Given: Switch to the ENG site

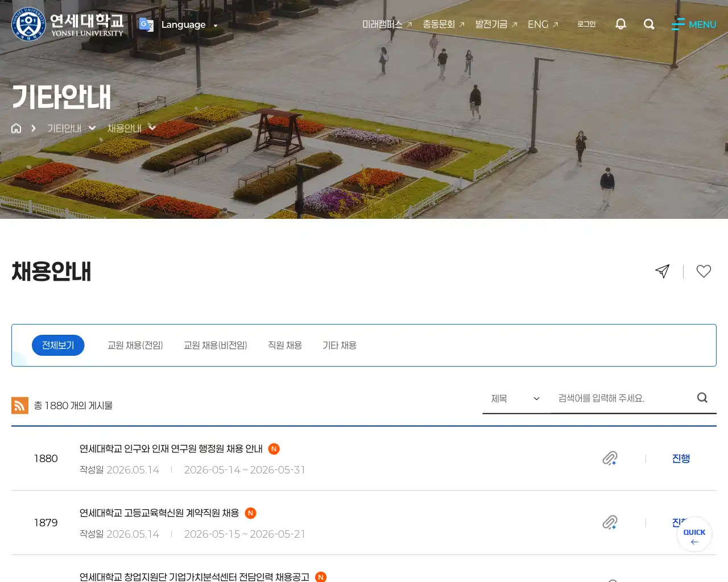Looking at the screenshot, I should point(543,24).
